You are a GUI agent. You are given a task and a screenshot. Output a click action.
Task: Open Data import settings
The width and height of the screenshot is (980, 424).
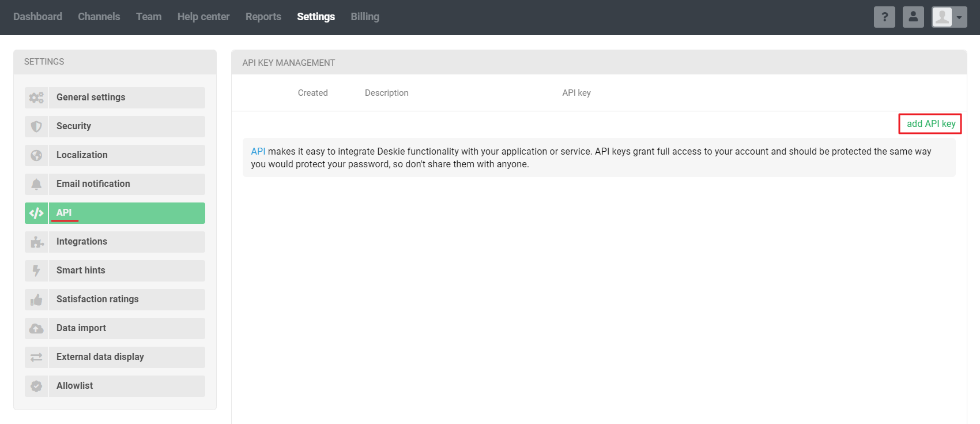click(115, 328)
